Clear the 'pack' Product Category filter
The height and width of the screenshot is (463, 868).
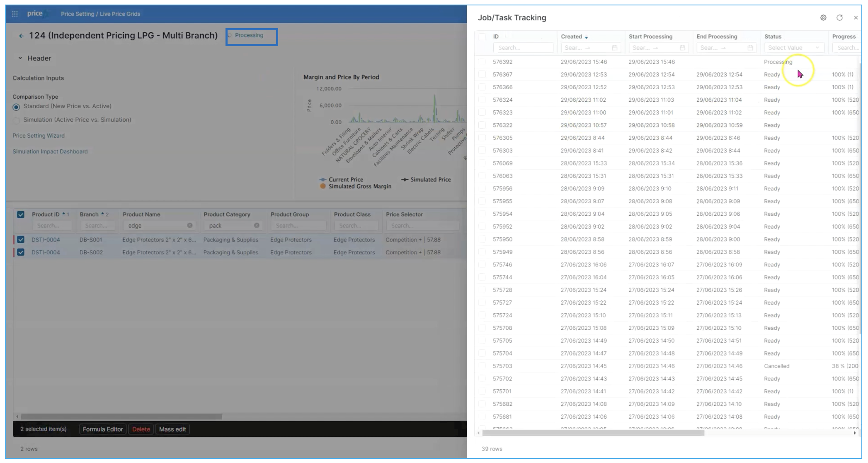(x=257, y=225)
